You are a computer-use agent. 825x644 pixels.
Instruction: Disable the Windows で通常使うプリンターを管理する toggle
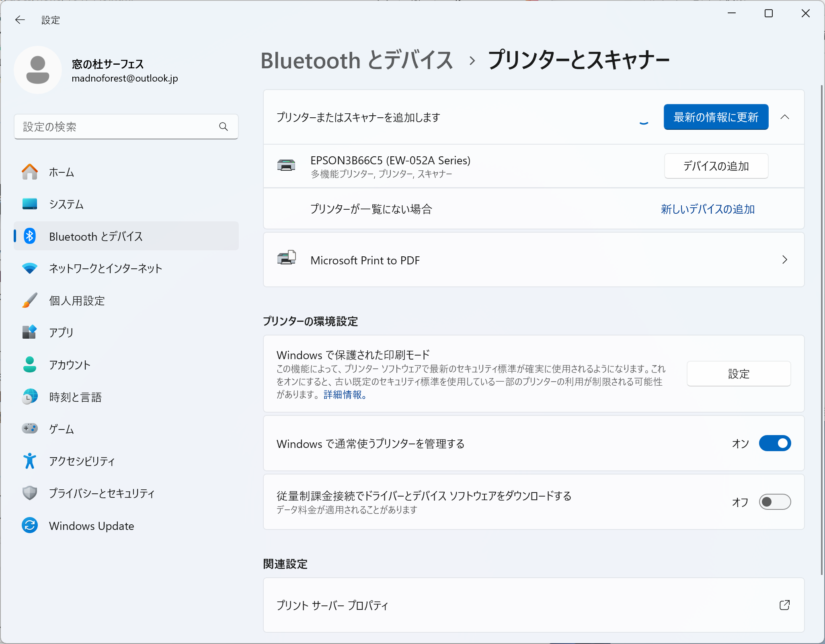click(774, 443)
